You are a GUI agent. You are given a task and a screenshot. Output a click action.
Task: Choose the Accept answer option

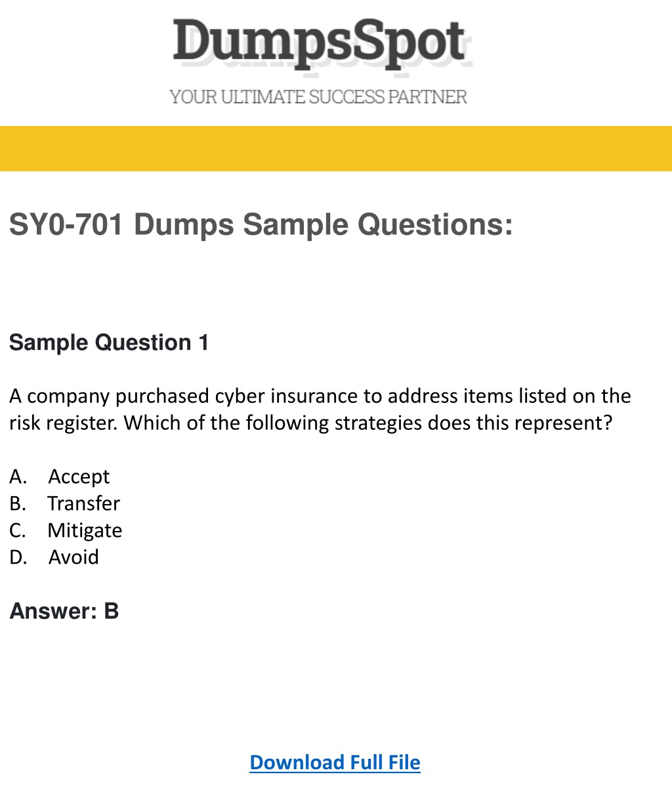[x=79, y=477]
